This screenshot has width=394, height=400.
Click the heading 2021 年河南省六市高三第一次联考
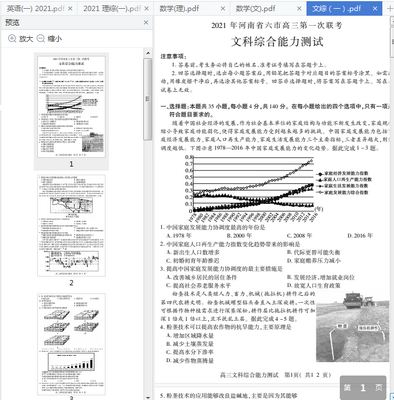pos(277,25)
